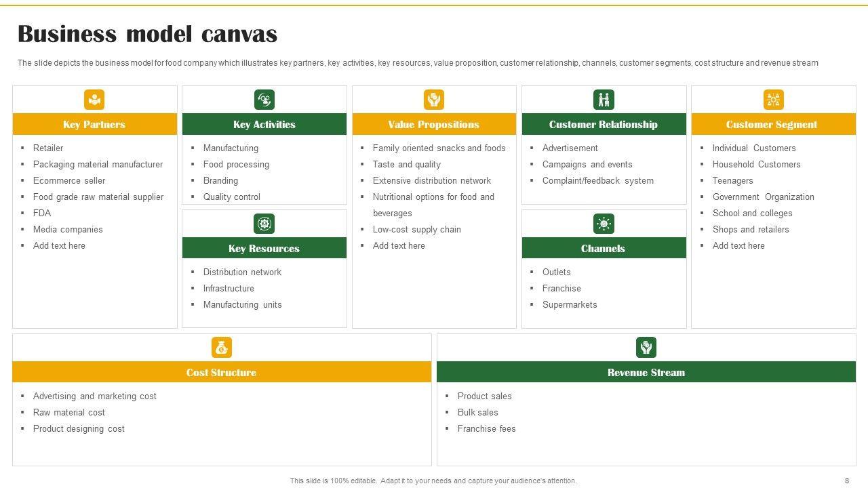This screenshot has width=868, height=488.
Task: Click 'Extensive distribution network' bullet
Action: click(432, 180)
